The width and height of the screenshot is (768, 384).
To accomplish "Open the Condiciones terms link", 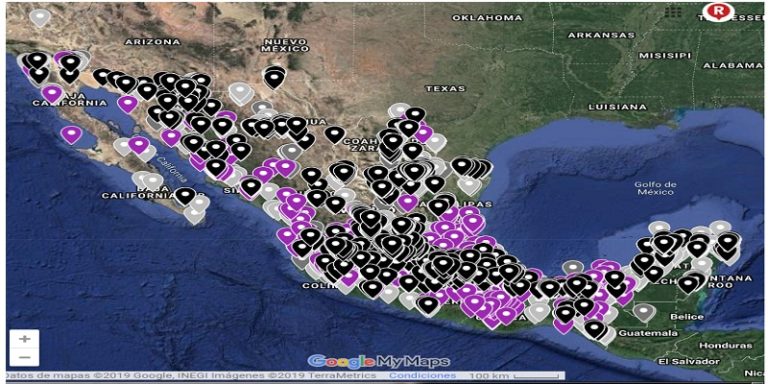I will (x=422, y=375).
